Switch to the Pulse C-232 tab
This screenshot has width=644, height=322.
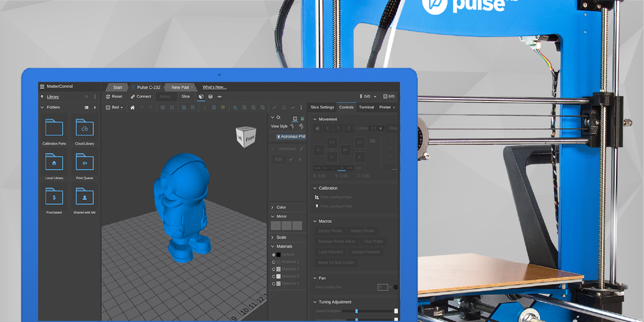coord(146,87)
